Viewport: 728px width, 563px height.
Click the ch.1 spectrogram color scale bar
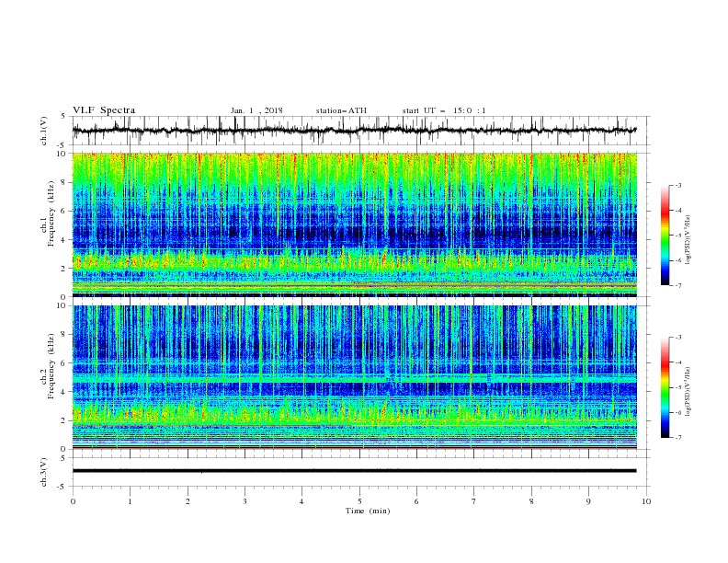coord(665,236)
